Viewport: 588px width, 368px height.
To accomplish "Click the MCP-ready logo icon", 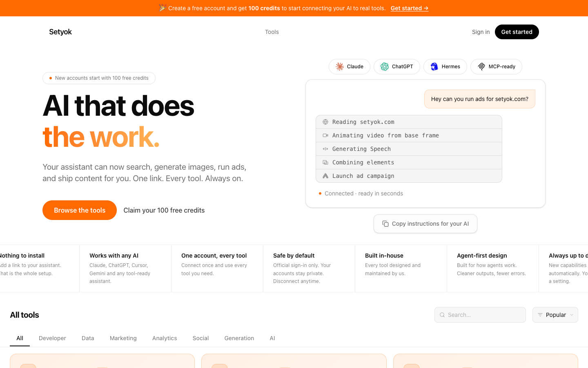I will pyautogui.click(x=481, y=67).
